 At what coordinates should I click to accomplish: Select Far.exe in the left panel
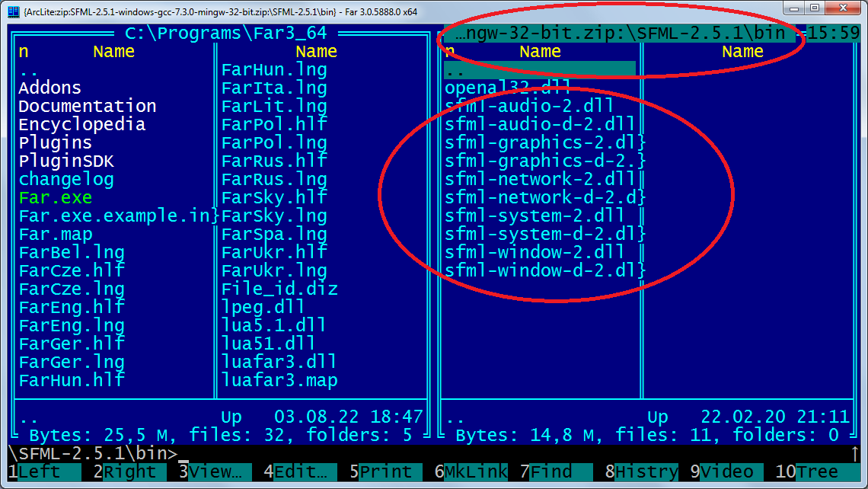56,198
